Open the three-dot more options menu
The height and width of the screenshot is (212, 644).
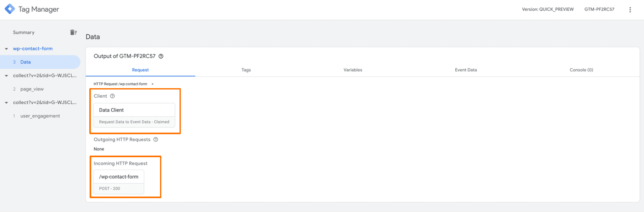(x=630, y=10)
